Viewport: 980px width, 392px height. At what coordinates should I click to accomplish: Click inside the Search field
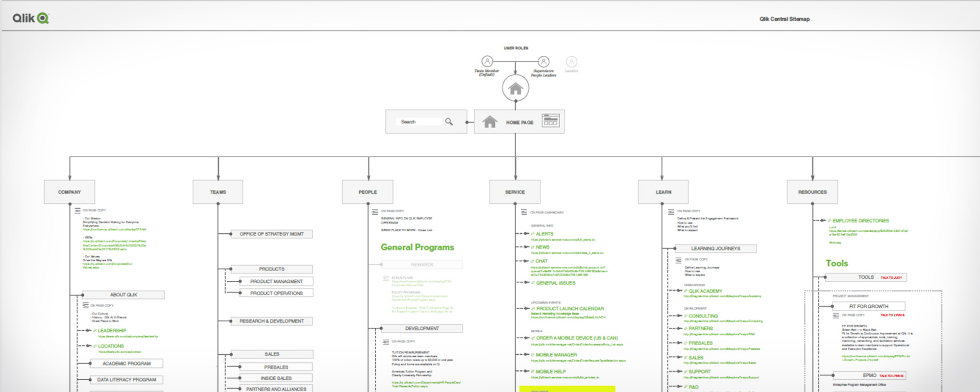click(420, 122)
